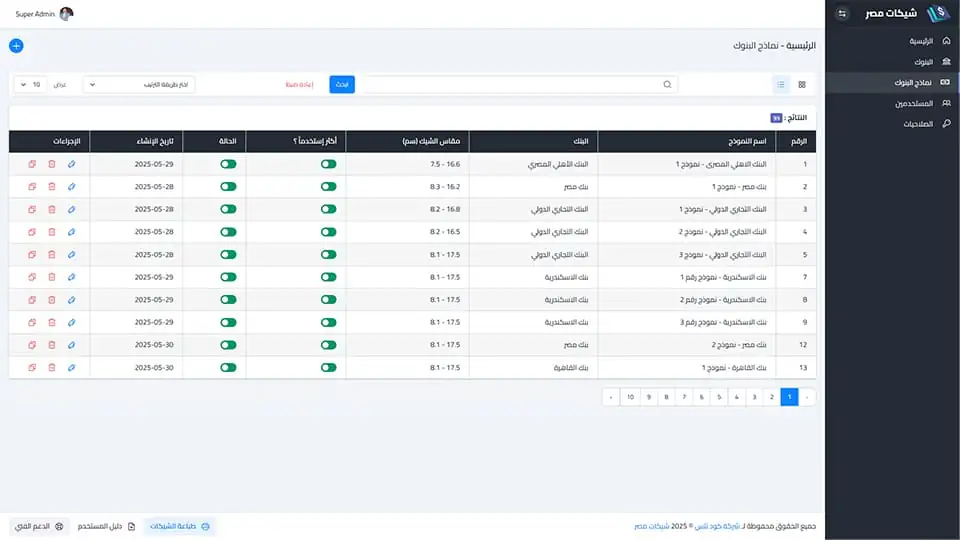Toggle أكثر استخداماً switch for row 1

(329, 164)
